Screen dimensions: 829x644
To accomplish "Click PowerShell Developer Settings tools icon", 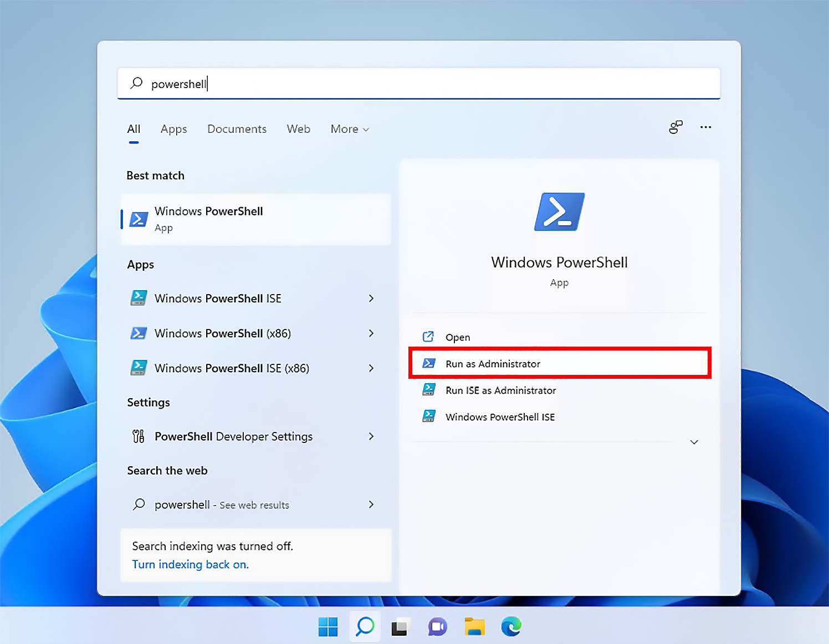I will coord(139,436).
